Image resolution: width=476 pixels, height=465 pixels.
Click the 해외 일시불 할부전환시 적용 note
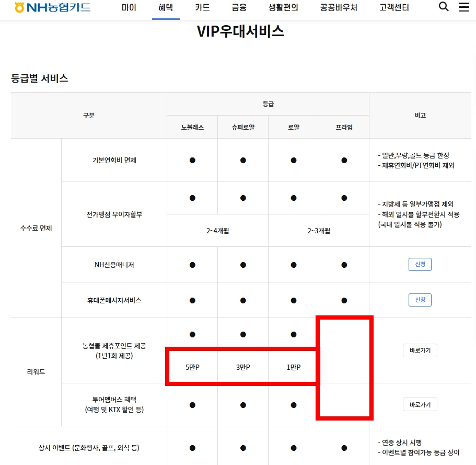(x=419, y=214)
